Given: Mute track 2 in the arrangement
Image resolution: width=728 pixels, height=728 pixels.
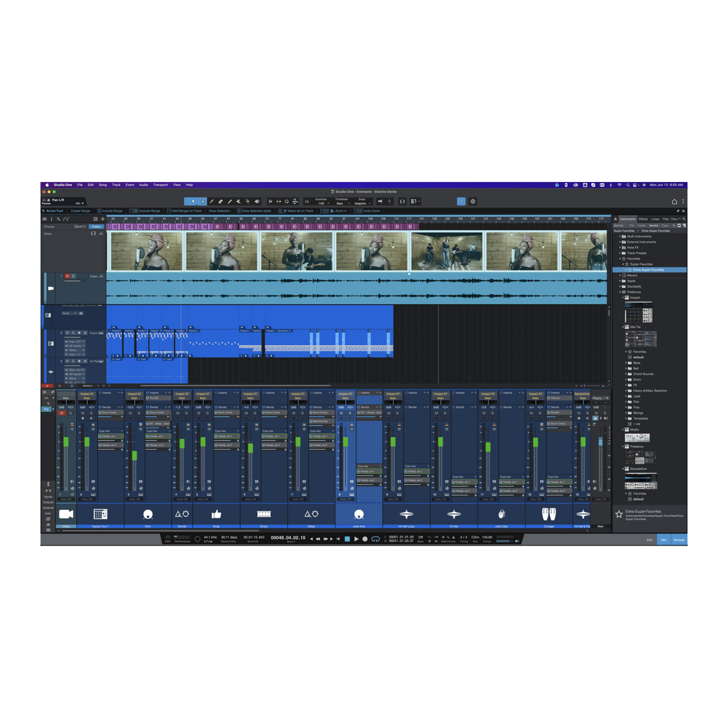Looking at the screenshot, I should (67, 333).
